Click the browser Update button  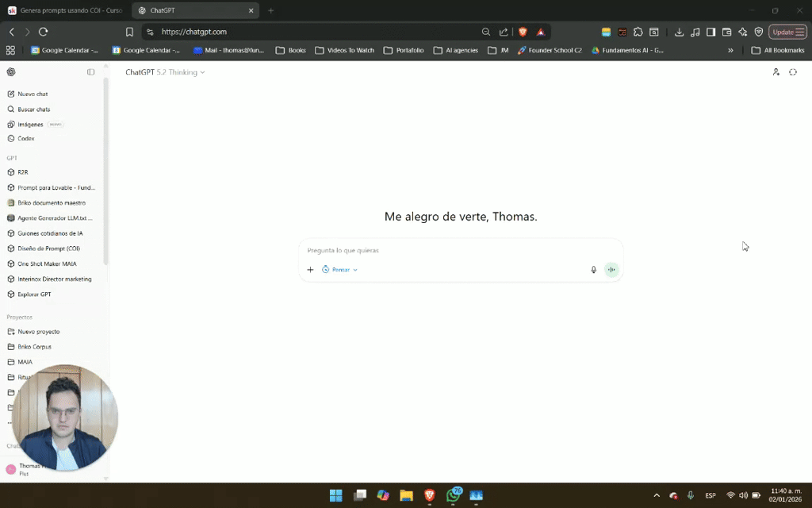pos(787,32)
